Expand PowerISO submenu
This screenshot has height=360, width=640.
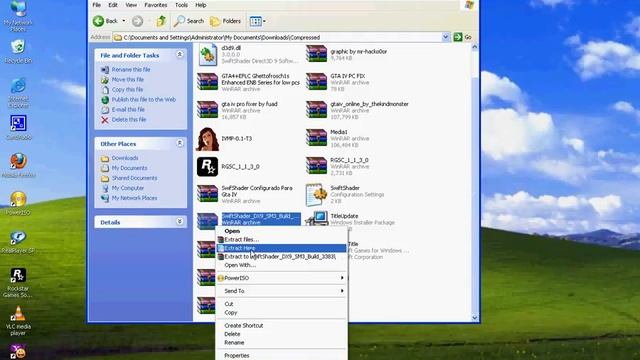tap(281, 278)
